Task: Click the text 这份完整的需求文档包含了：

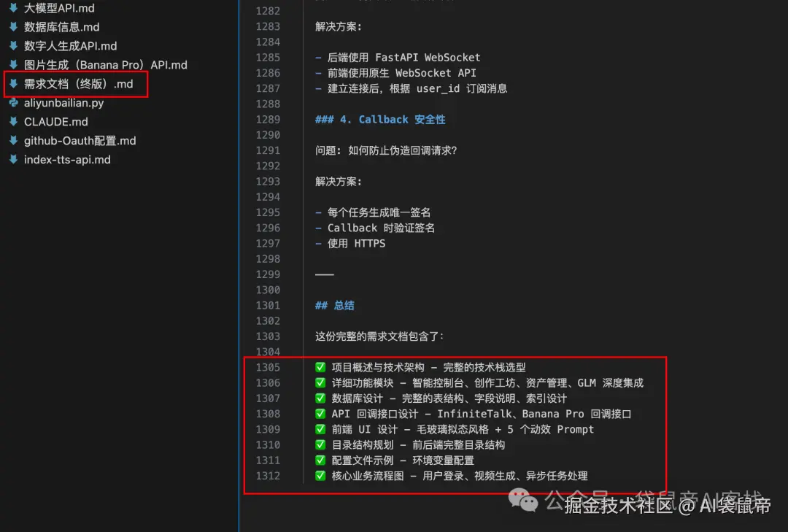Action: tap(379, 336)
